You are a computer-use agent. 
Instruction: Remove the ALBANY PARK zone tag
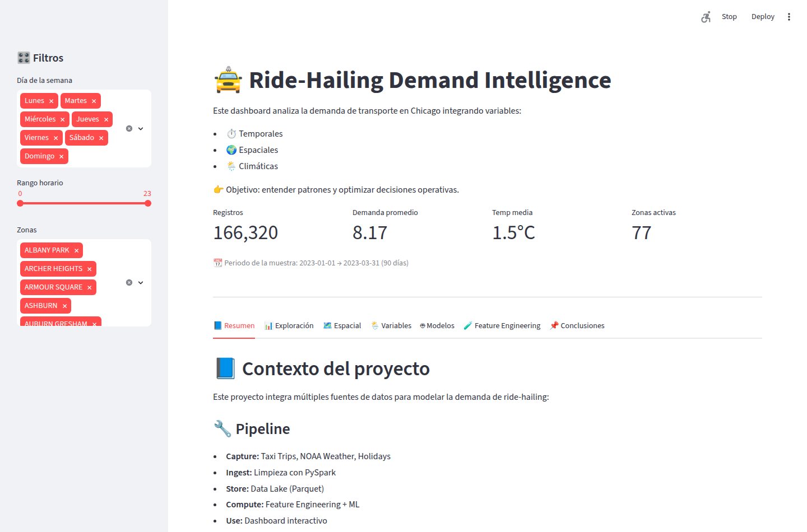pyautogui.click(x=76, y=251)
